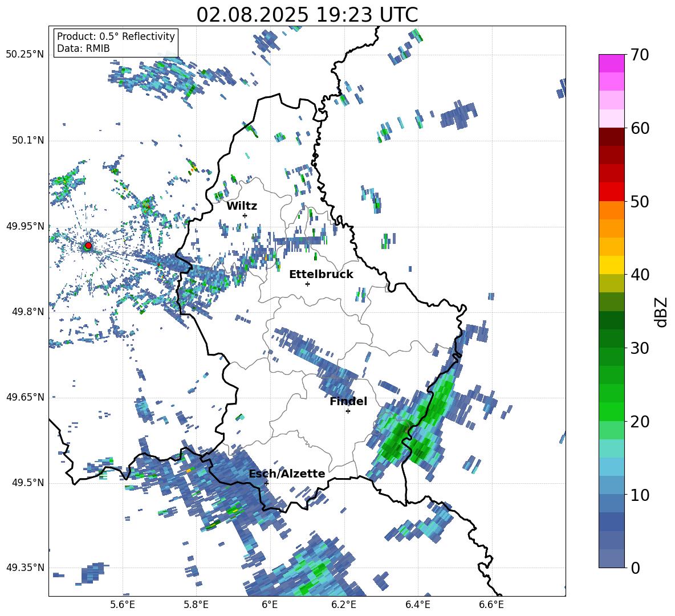
Task: Click the 5.8°E longitude label
Action: click(x=196, y=605)
